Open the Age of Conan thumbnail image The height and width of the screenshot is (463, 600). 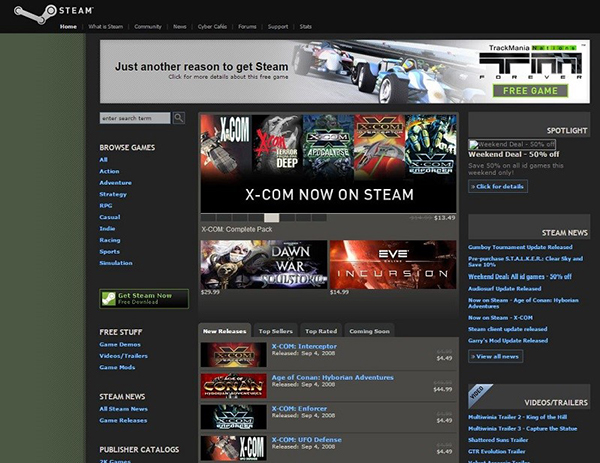(x=233, y=386)
